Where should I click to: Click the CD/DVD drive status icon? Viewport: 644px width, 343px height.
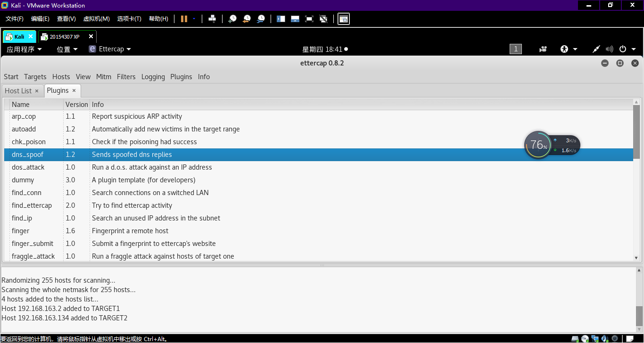[585, 339]
